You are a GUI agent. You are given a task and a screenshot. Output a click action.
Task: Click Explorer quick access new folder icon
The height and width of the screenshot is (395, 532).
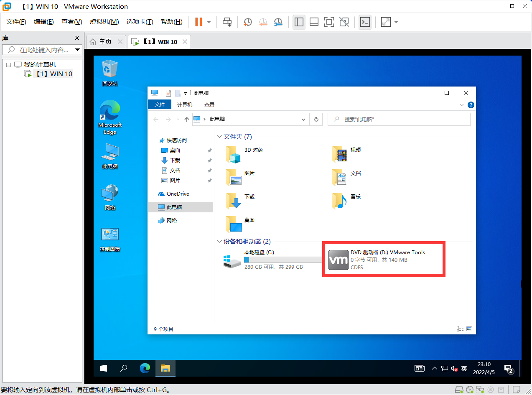(x=178, y=93)
